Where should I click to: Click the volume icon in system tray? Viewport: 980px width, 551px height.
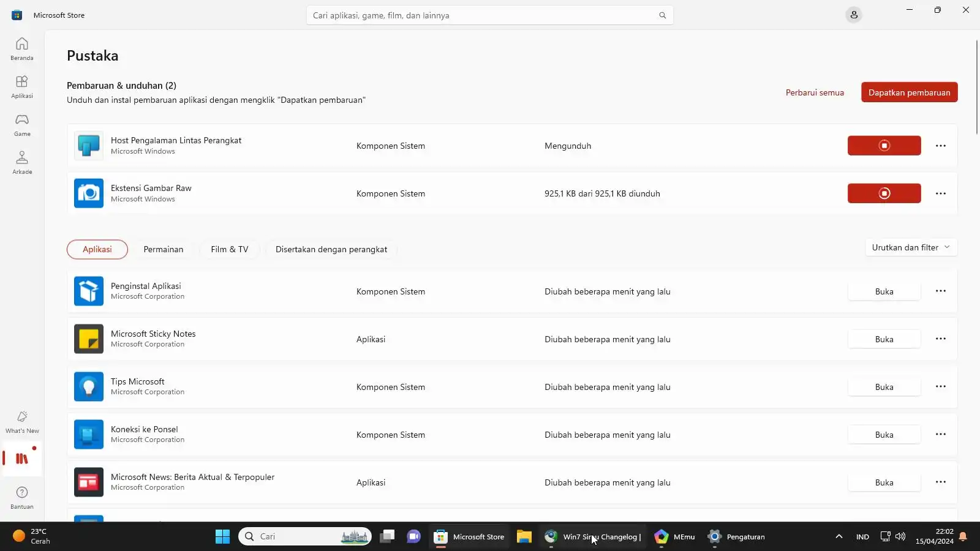point(900,537)
